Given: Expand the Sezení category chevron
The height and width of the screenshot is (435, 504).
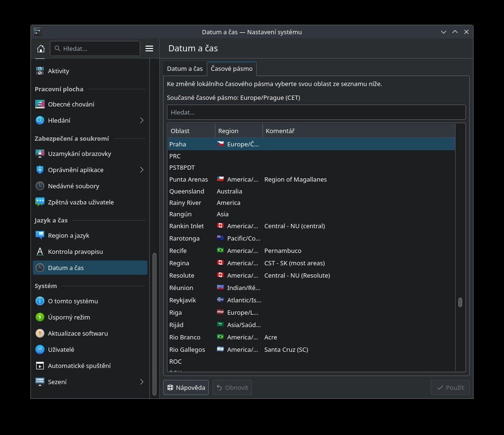Looking at the screenshot, I should [141, 382].
